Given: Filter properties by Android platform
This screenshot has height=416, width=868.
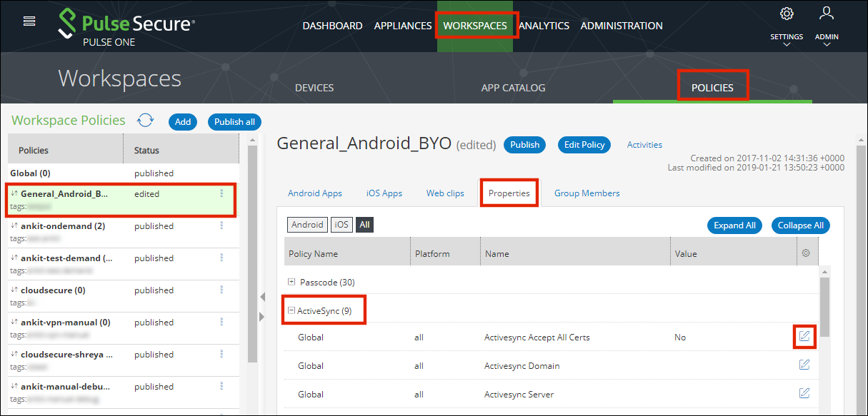Looking at the screenshot, I should coord(307,225).
